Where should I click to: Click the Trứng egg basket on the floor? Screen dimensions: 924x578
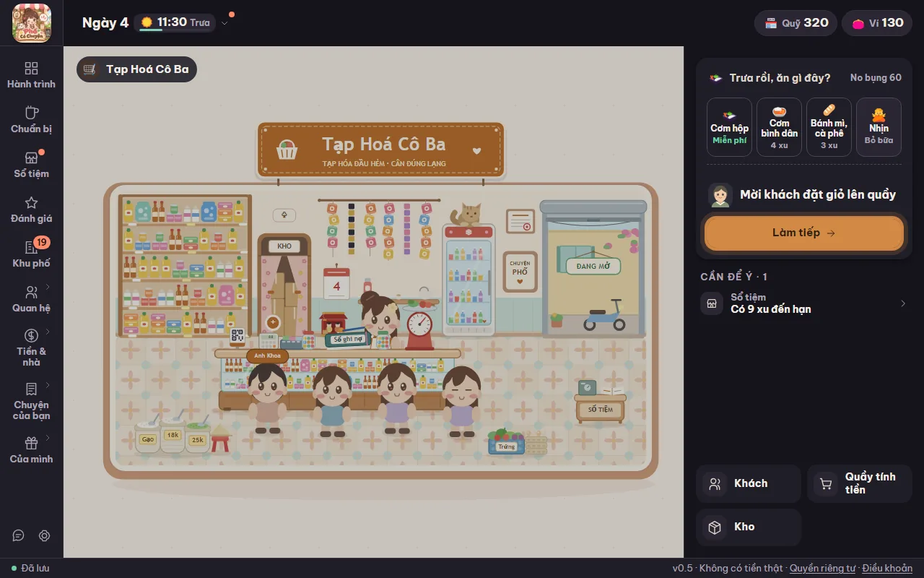(506, 442)
